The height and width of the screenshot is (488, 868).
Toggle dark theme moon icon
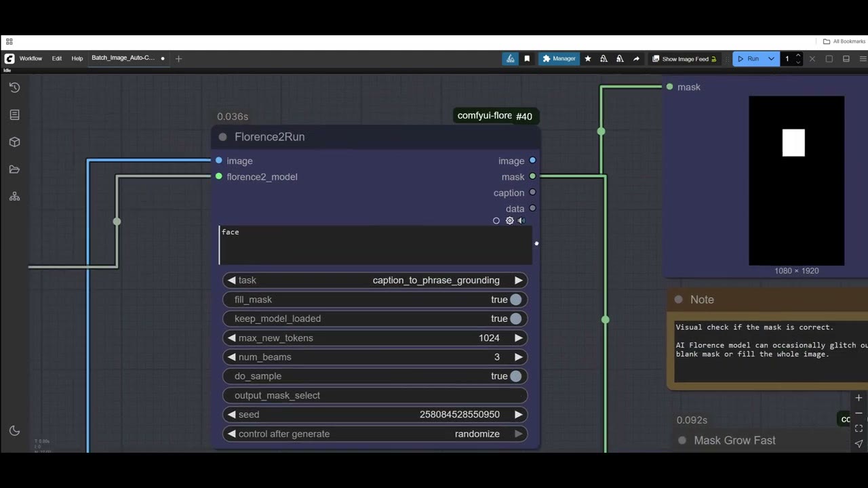click(14, 430)
